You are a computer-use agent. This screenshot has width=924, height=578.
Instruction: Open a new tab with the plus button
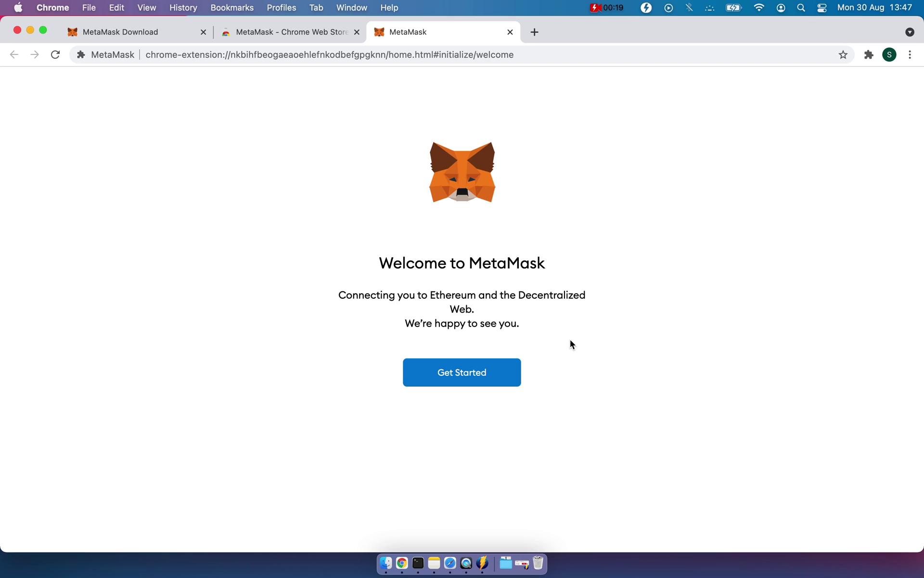coord(534,32)
